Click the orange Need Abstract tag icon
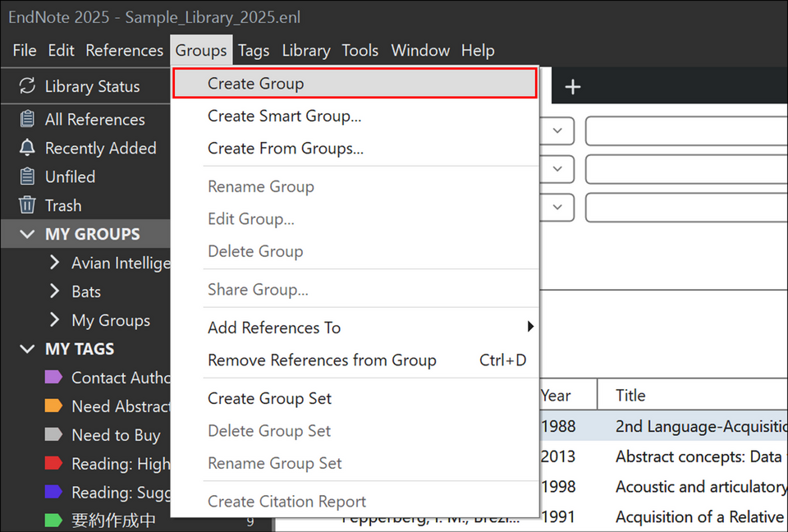 (x=53, y=406)
